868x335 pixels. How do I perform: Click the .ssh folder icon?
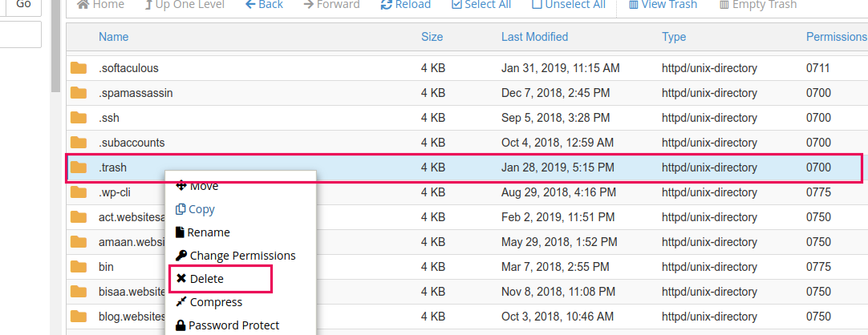(79, 118)
